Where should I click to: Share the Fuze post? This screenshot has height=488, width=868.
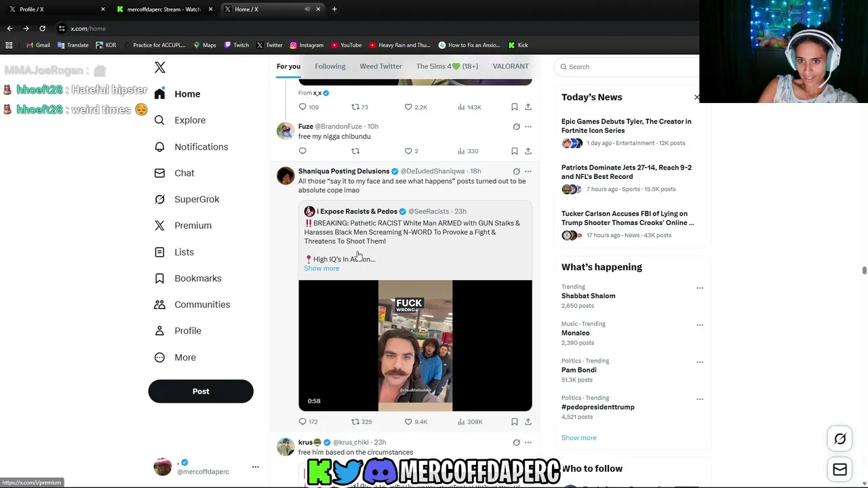[528, 151]
